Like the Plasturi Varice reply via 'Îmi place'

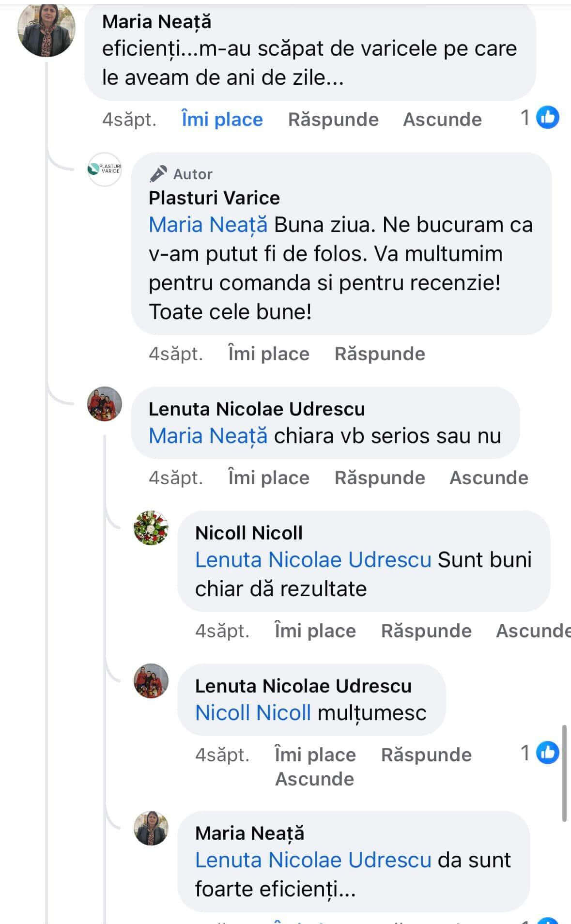click(x=268, y=354)
